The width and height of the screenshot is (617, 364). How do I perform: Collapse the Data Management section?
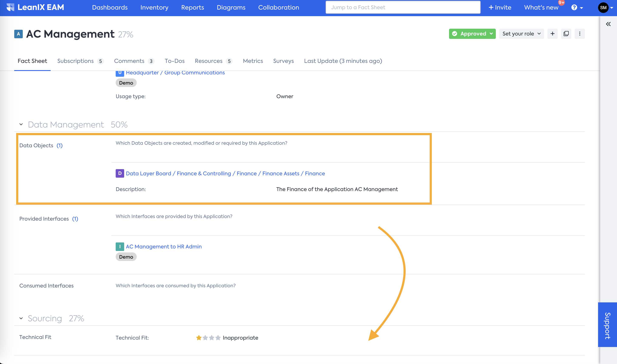coord(21,125)
